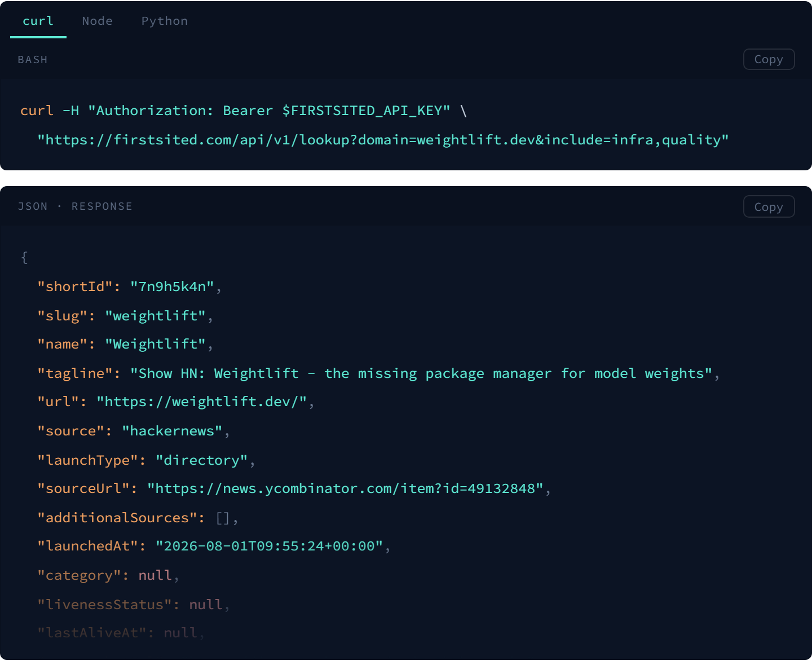Click the opening brace of the JSON
The width and height of the screenshot is (812, 661).
click(24, 258)
